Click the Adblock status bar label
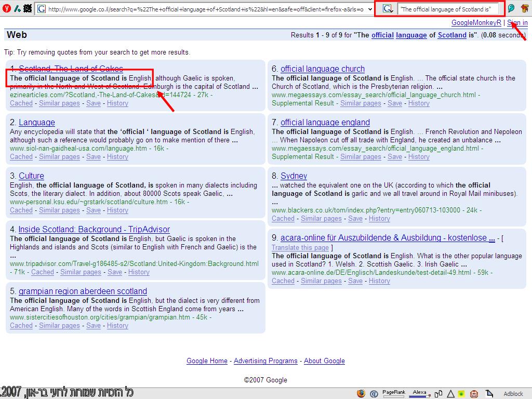532x399 pixels. click(x=513, y=394)
